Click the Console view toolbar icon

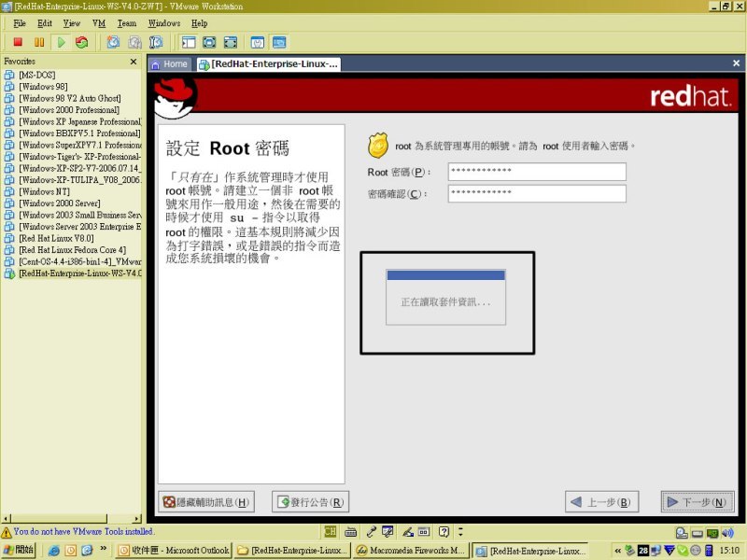pos(279,42)
